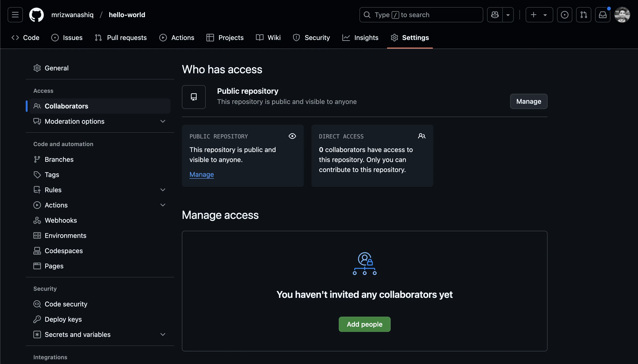Image resolution: width=638 pixels, height=364 pixels.
Task: Click the Environments server icon
Action: (37, 236)
